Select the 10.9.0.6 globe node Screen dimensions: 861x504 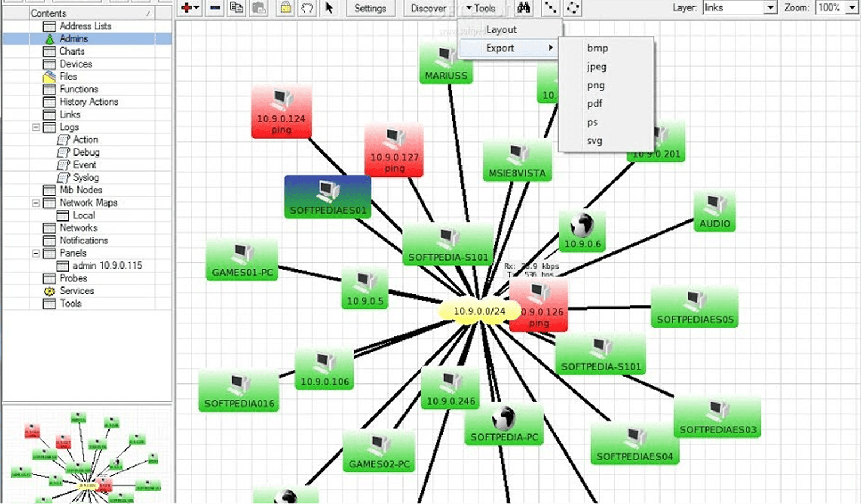pos(582,231)
